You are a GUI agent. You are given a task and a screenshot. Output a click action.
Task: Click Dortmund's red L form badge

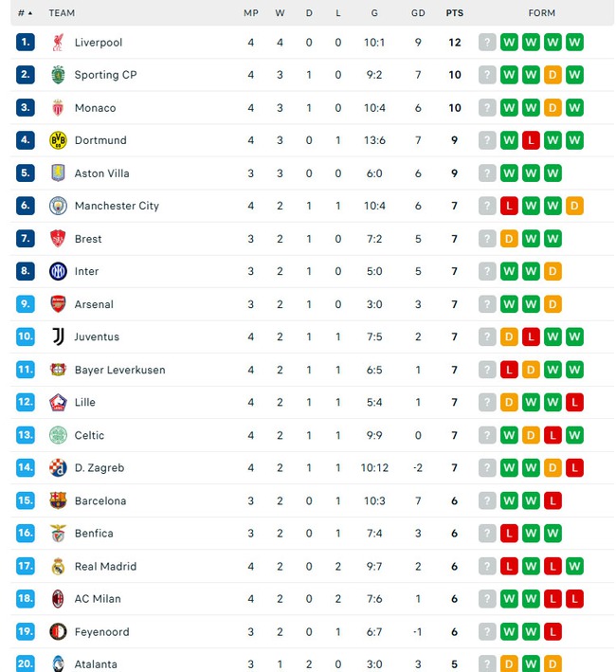tap(531, 140)
